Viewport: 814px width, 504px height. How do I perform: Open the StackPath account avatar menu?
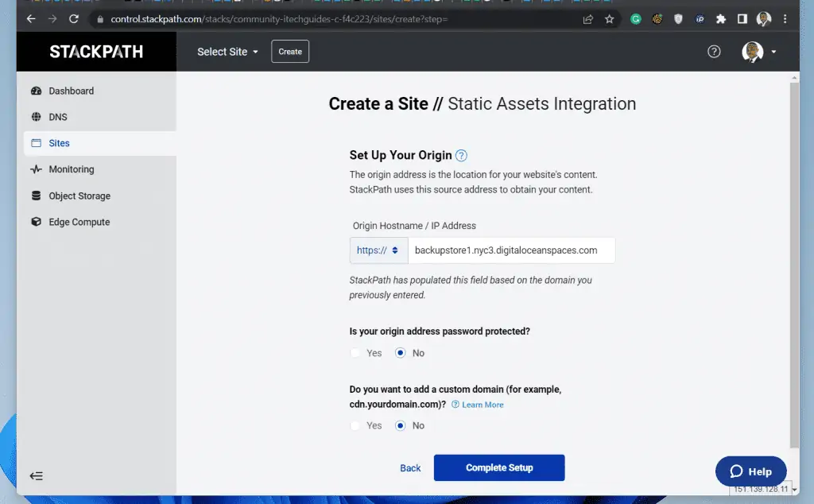point(758,52)
